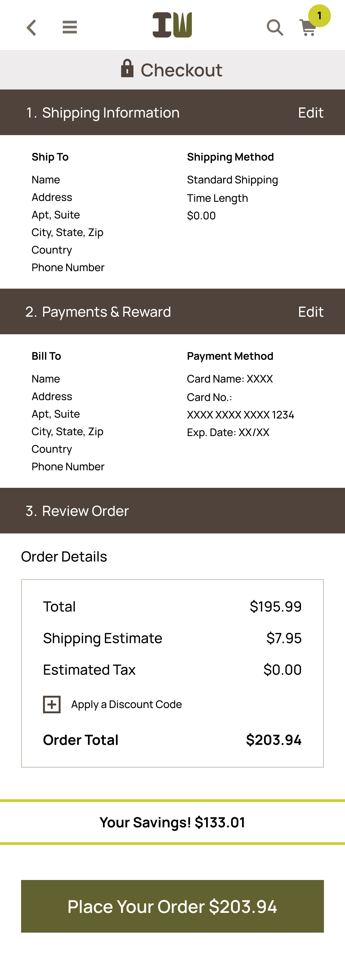
Task: Select the Review Order header
Action: (77, 511)
